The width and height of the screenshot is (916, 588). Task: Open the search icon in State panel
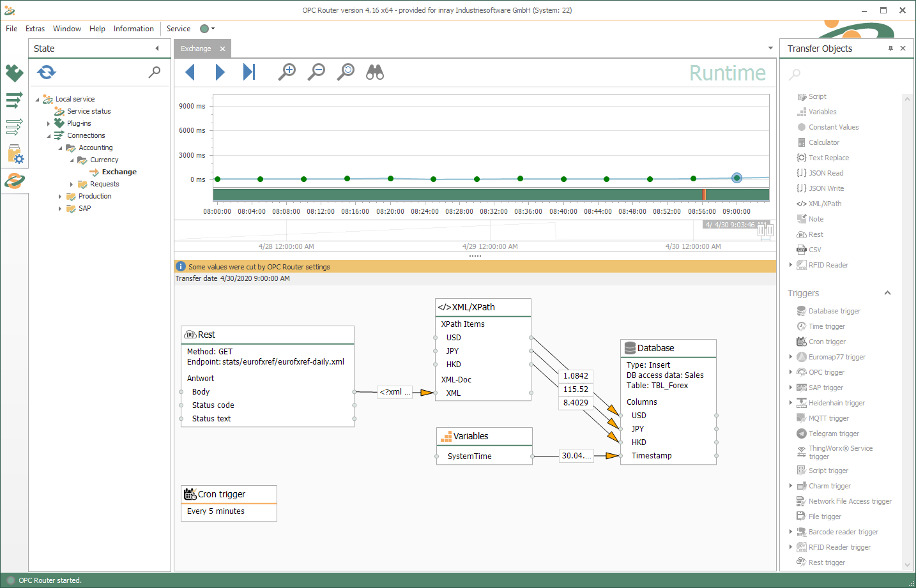coord(155,72)
